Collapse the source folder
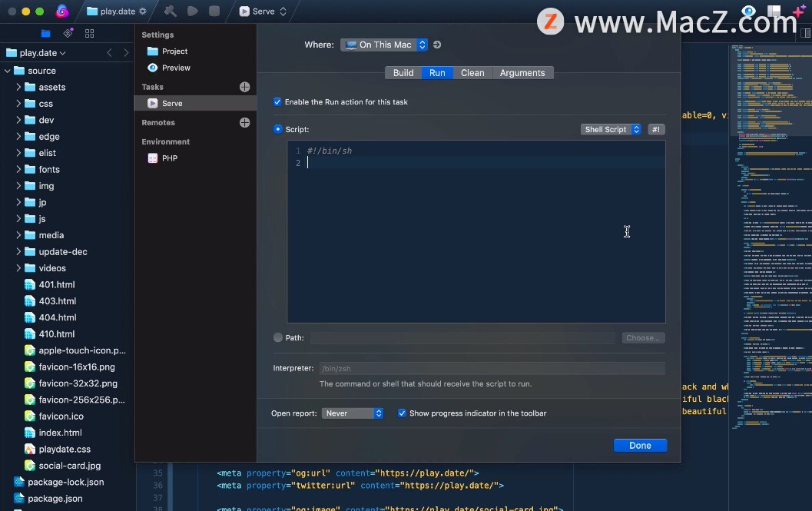This screenshot has height=511, width=812. [x=7, y=71]
